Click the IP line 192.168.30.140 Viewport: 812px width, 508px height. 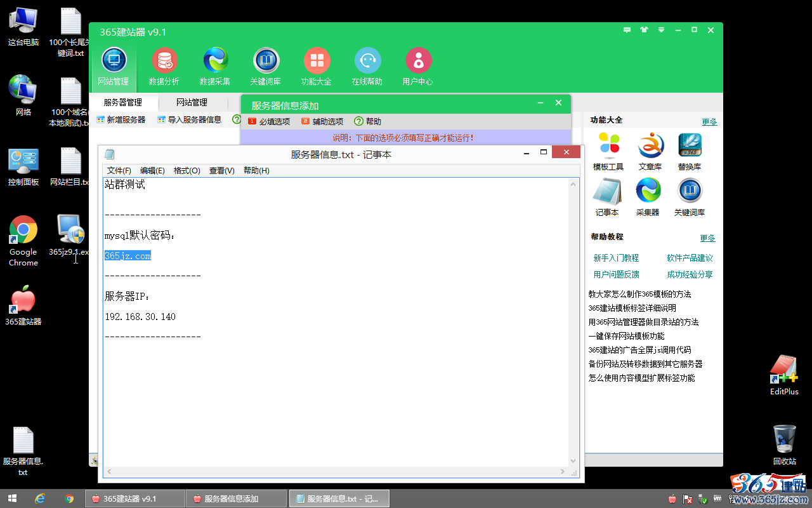140,317
